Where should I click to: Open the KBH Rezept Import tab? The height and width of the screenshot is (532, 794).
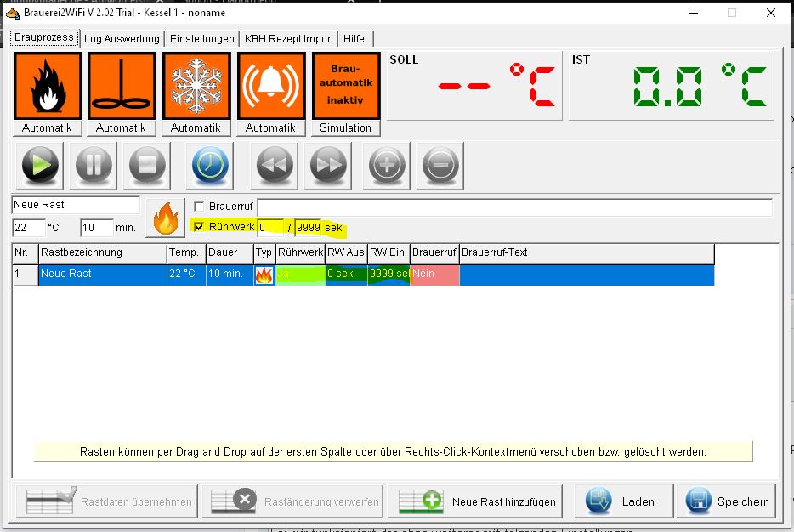pyautogui.click(x=289, y=39)
